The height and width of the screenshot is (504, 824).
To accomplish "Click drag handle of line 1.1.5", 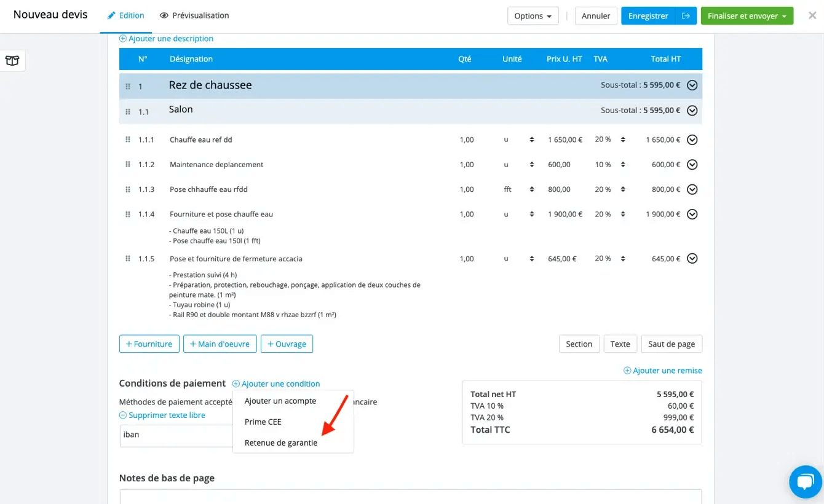I will (128, 259).
